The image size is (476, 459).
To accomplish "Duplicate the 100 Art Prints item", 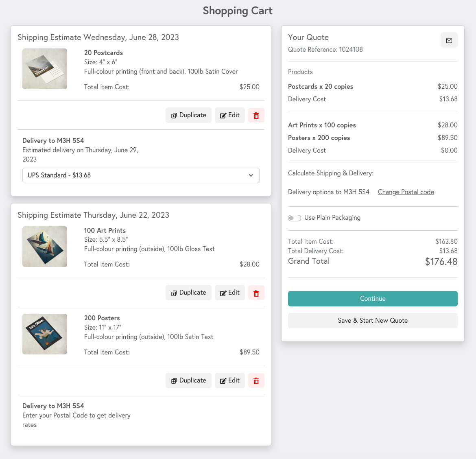I will pyautogui.click(x=188, y=293).
